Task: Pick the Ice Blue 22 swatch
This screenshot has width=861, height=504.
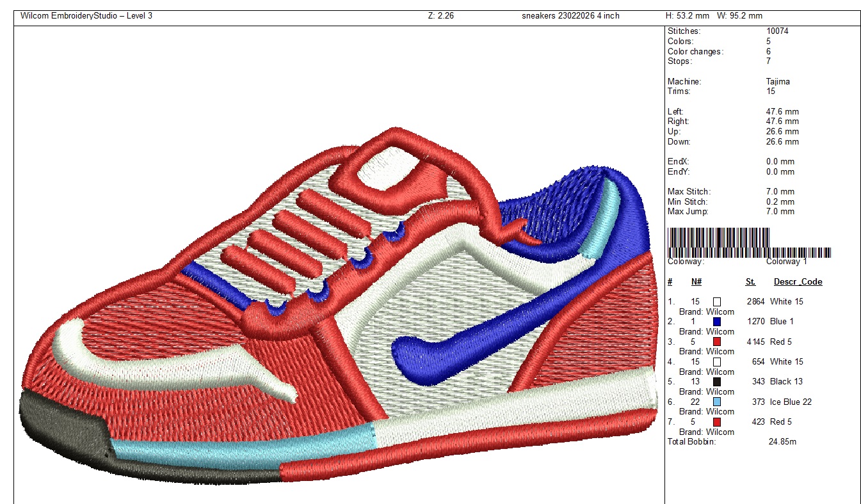Action: click(x=717, y=402)
